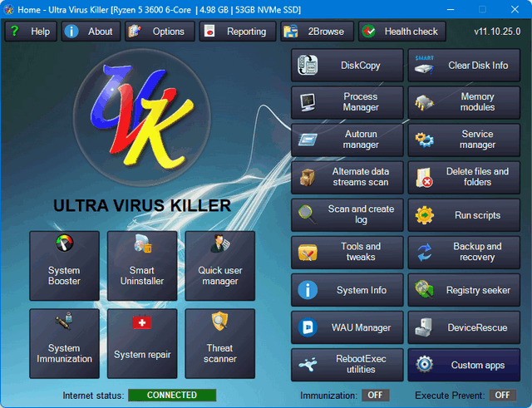
Task: Click the System Info blue icon
Action: tap(308, 290)
